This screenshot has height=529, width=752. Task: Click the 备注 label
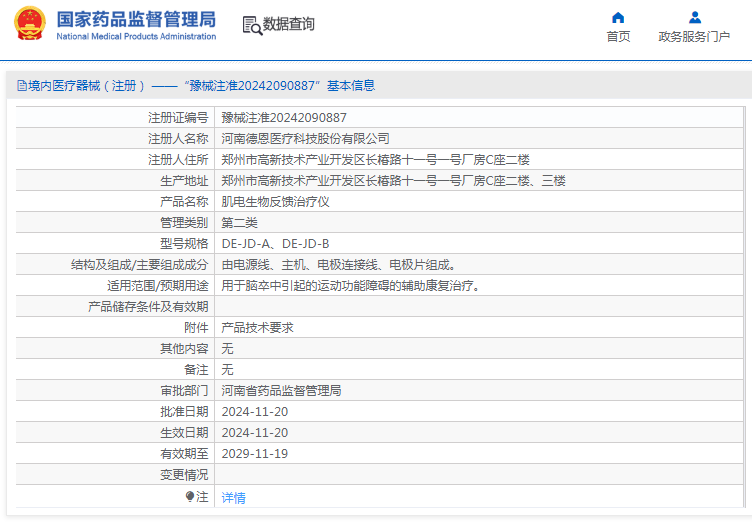point(196,370)
